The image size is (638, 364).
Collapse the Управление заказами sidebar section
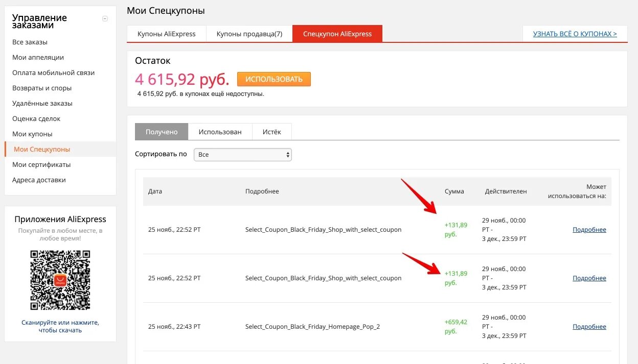coord(105,18)
